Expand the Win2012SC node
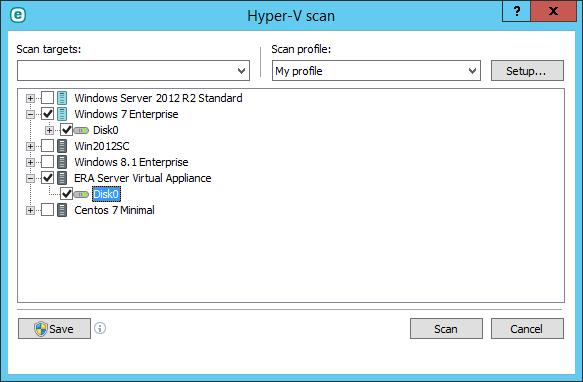 (x=30, y=146)
